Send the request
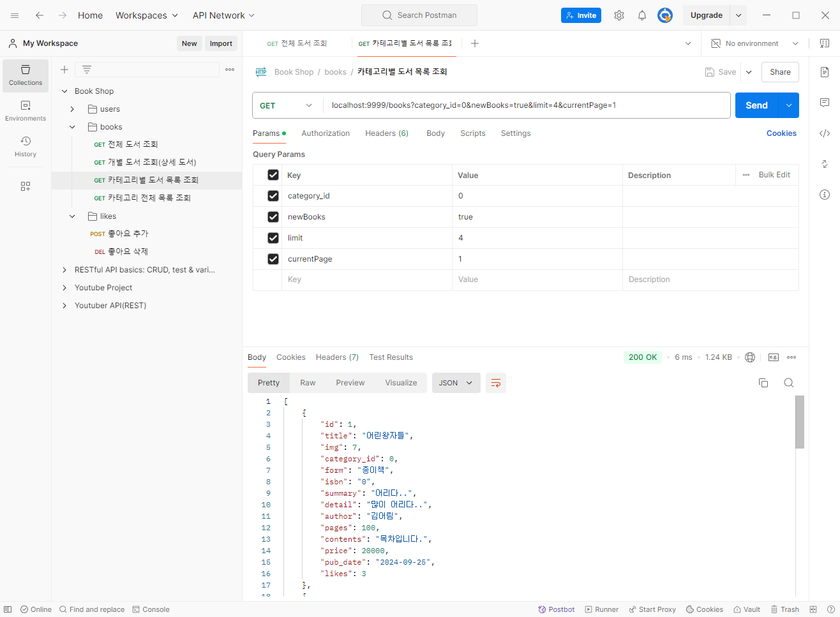840x617 pixels. [757, 105]
